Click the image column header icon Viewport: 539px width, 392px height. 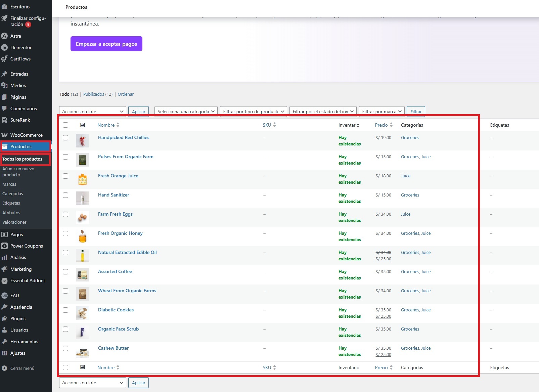83,125
